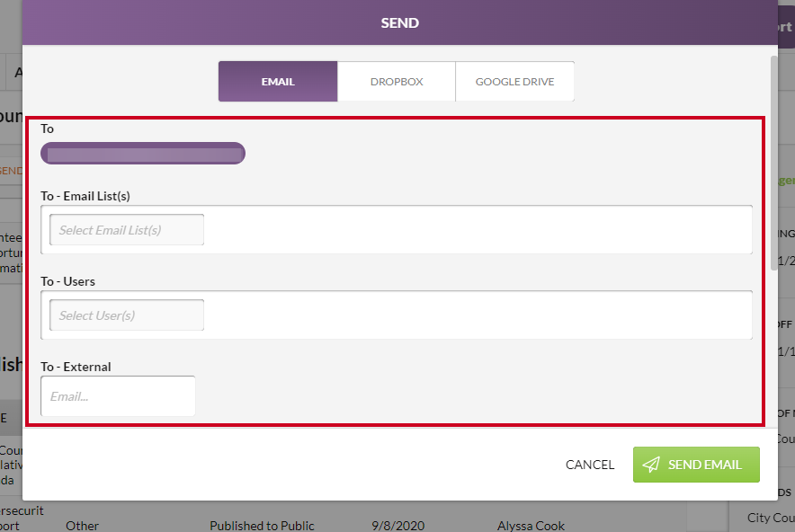Click the SEND dialog title
Viewport: 795px width, 532px height.
point(400,22)
